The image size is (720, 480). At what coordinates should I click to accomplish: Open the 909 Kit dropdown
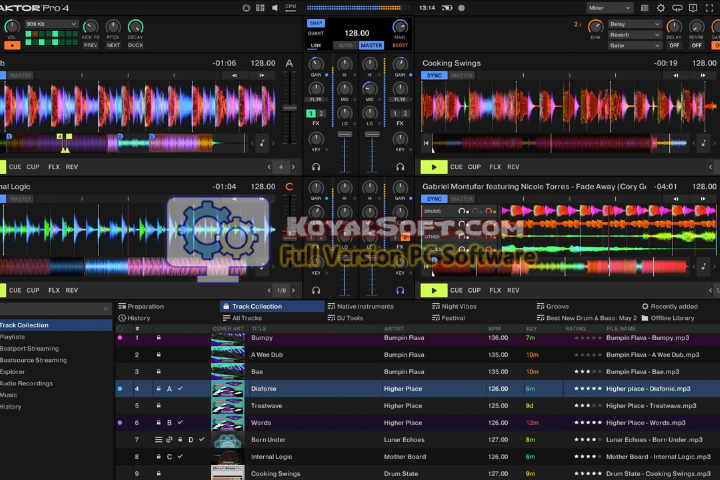[x=51, y=23]
